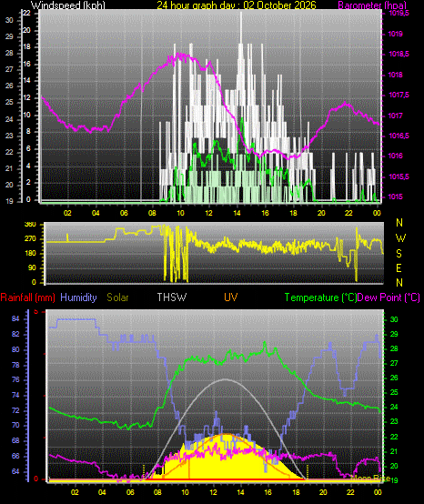Click the 00 hour label under the windspeed graph
Screen dimensions: 424x504
[377, 213]
